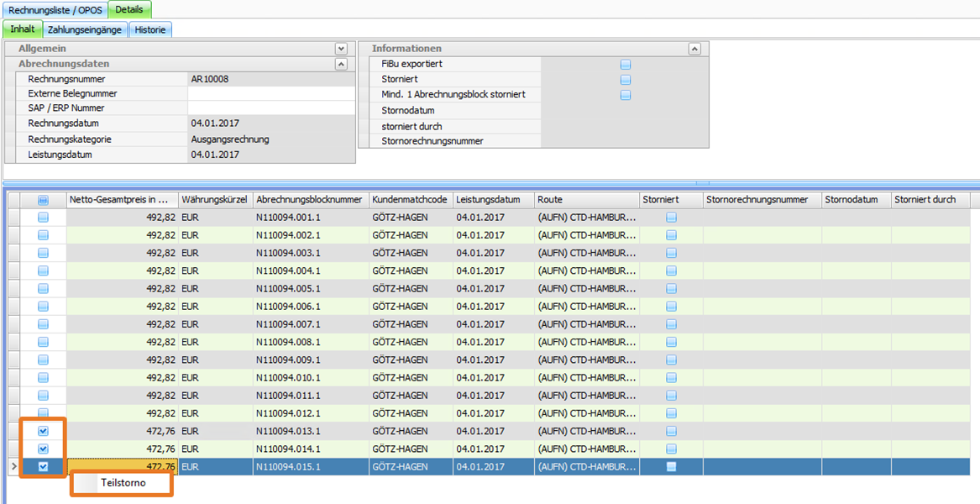Check the selection box for N110094.001.1
980x504 pixels.
click(44, 218)
